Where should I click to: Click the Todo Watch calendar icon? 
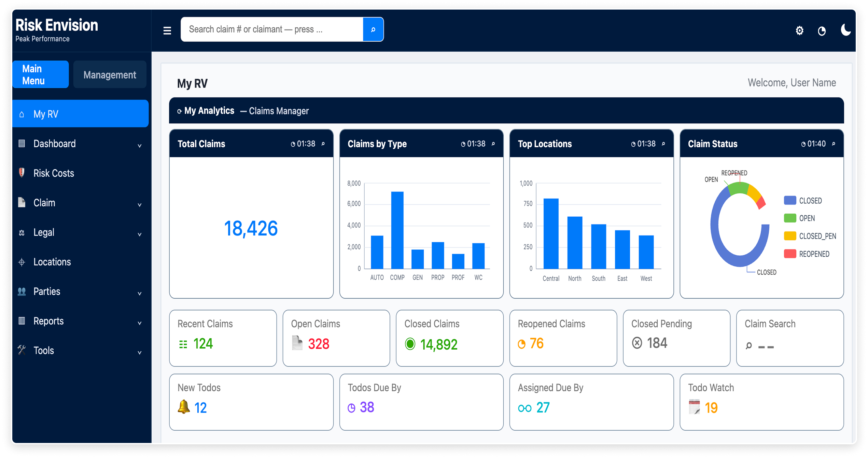coord(694,407)
